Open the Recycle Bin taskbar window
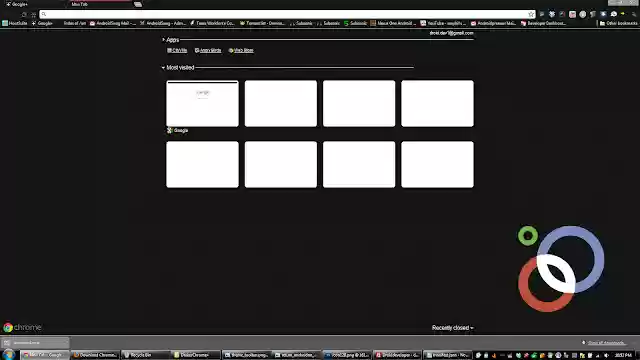640x360 pixels. point(146,355)
